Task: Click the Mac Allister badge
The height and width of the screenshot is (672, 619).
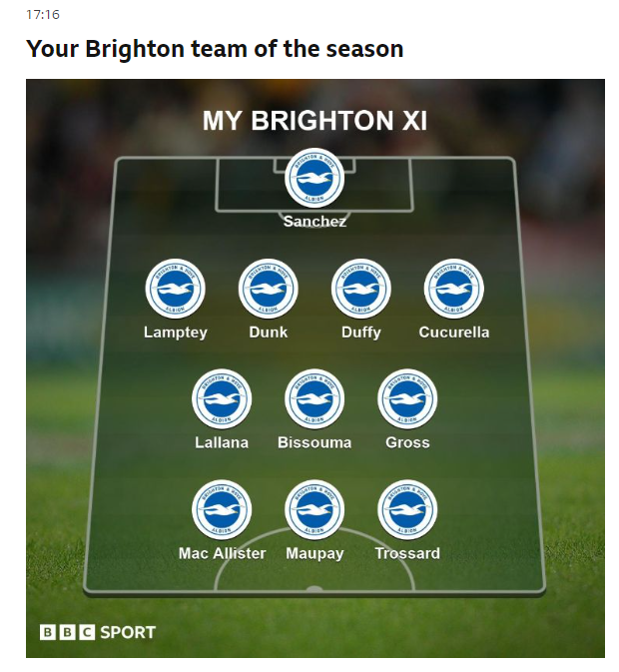Action: pos(222,509)
